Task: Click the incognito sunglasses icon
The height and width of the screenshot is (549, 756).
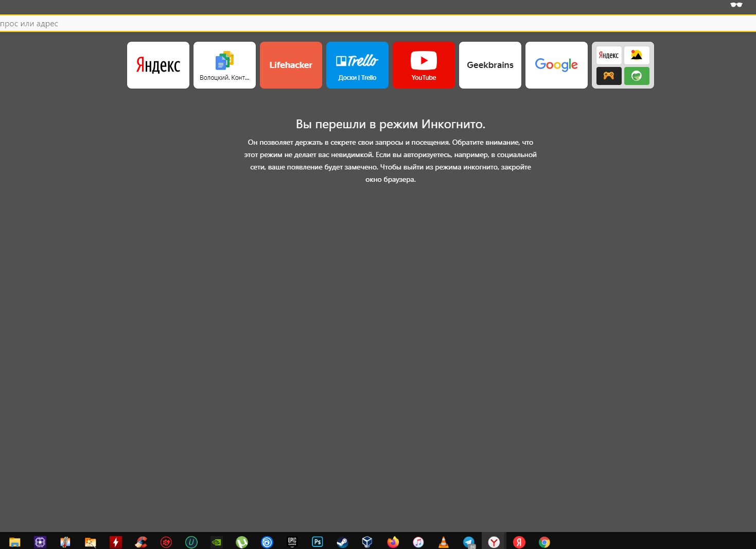Action: pos(736,5)
